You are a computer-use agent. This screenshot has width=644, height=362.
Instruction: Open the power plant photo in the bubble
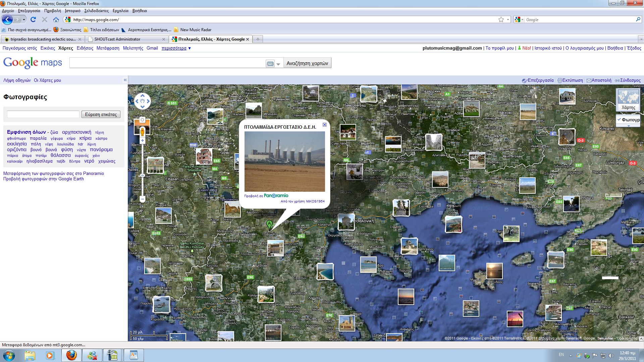click(x=284, y=162)
